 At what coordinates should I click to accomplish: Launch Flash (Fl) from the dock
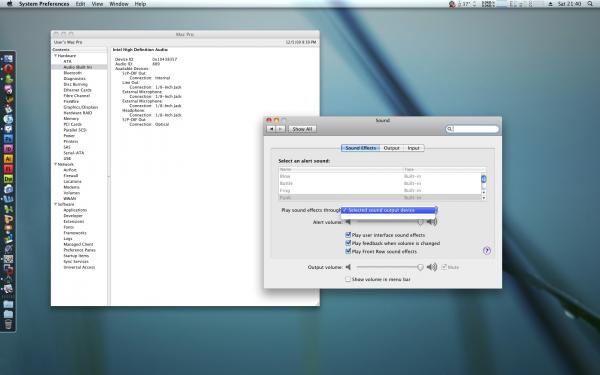pos(8,168)
